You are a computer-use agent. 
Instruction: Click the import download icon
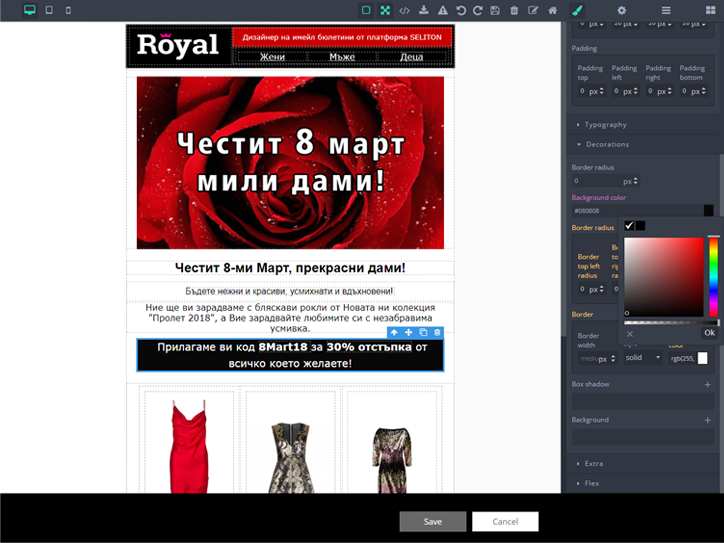tap(423, 10)
